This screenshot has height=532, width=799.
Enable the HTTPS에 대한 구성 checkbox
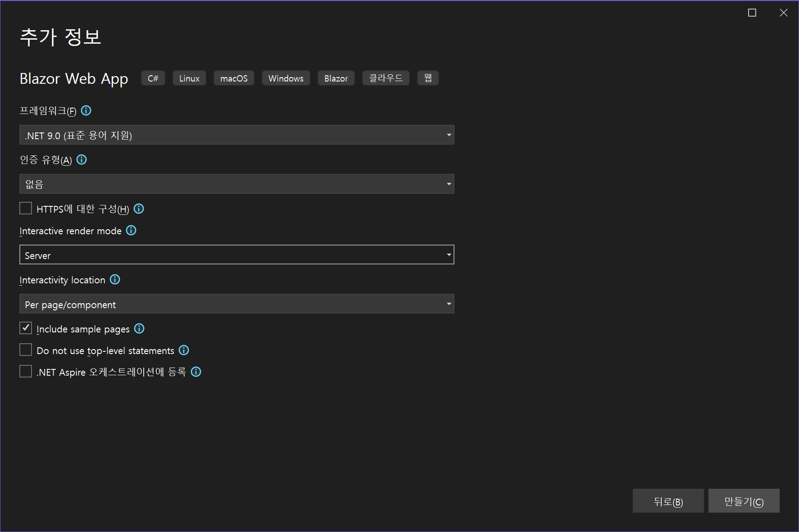(26, 208)
